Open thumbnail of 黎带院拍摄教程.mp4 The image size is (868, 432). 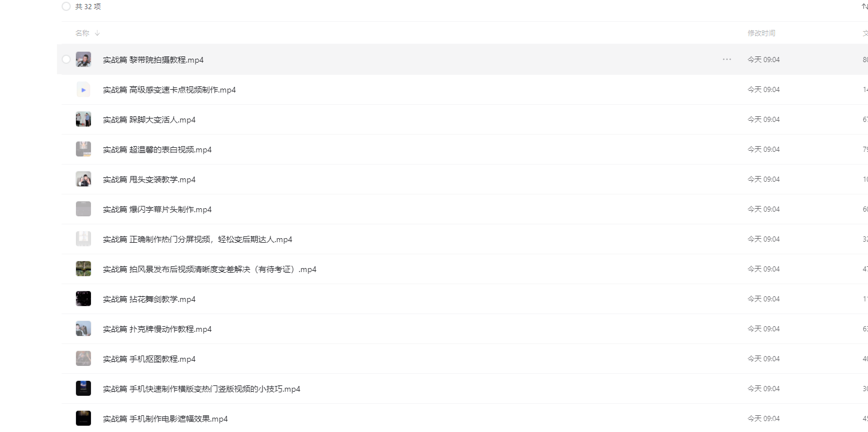click(83, 59)
